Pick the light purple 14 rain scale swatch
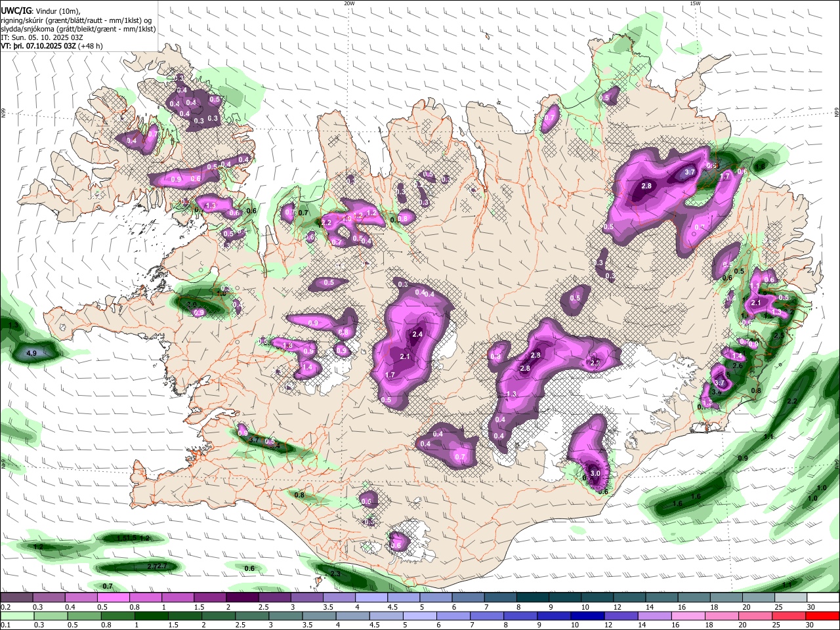This screenshot has height=630, width=840. [654, 616]
